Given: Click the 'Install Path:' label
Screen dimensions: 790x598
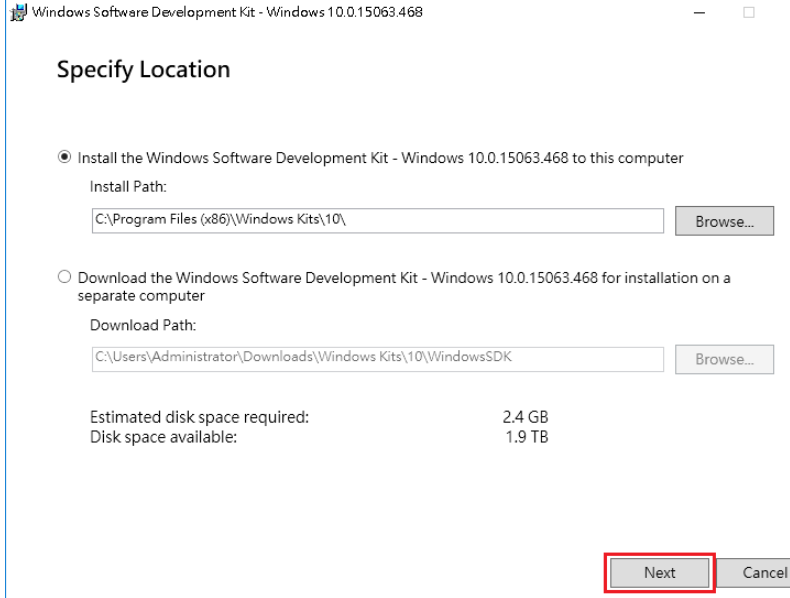Looking at the screenshot, I should [x=128, y=187].
